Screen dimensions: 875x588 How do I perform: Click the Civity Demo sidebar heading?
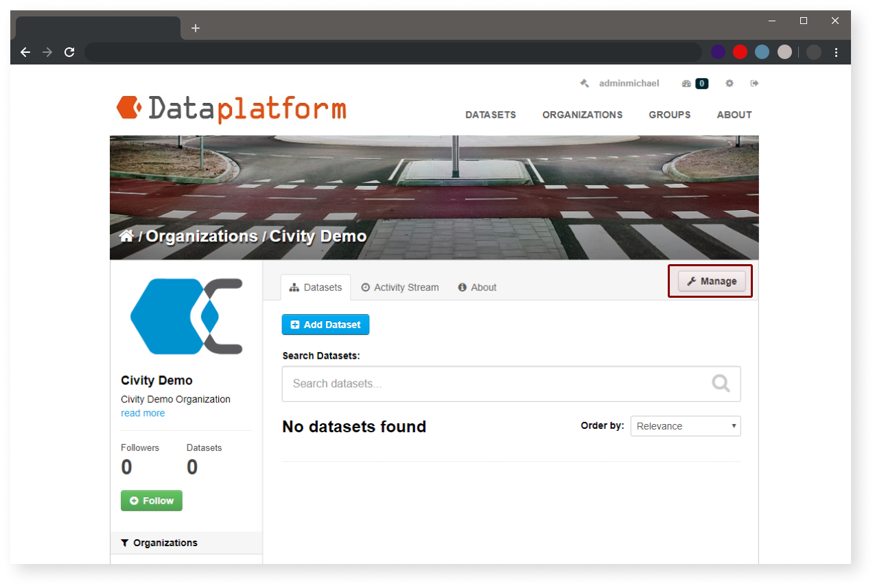156,380
